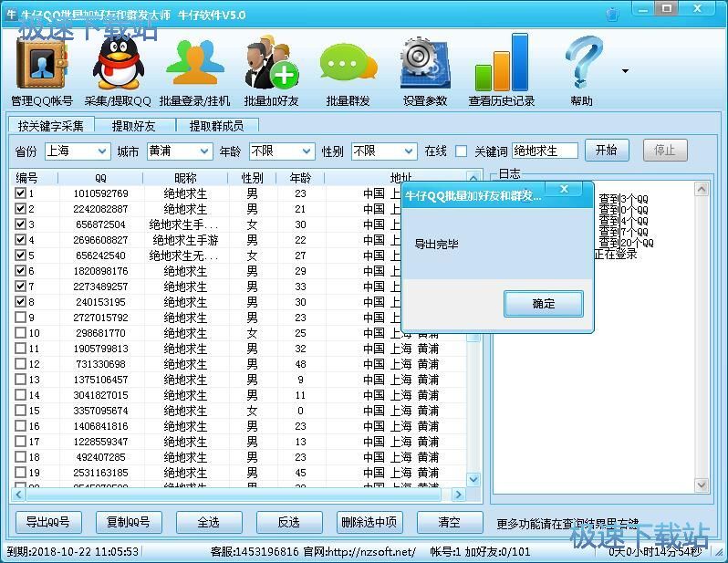The width and height of the screenshot is (728, 563).
Task: Click horizontal scrollbar left arrow
Action: [x=18, y=495]
